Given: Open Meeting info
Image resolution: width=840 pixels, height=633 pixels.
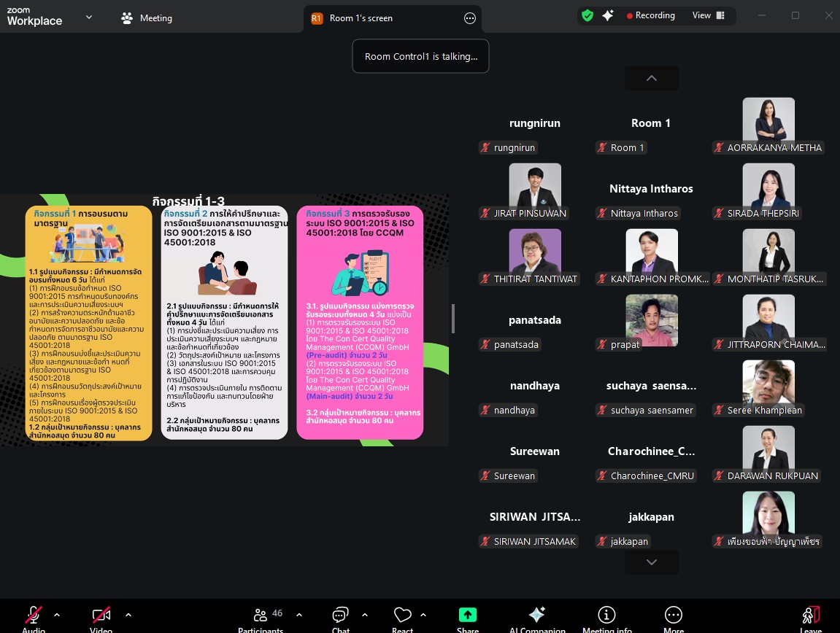Looking at the screenshot, I should coord(606,616).
